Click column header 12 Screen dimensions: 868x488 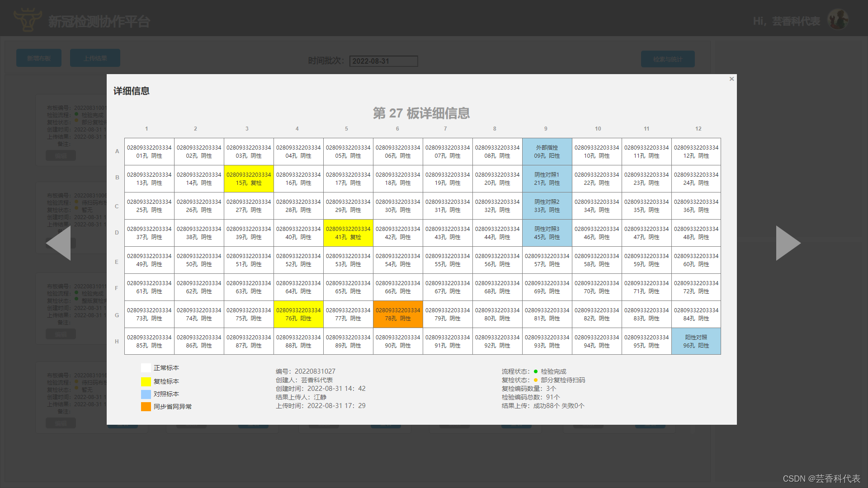(x=698, y=129)
